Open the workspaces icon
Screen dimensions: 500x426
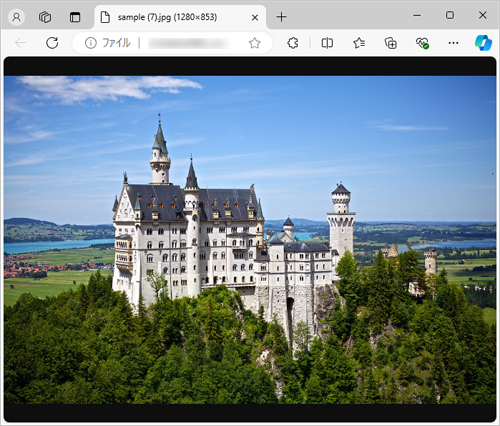[45, 17]
